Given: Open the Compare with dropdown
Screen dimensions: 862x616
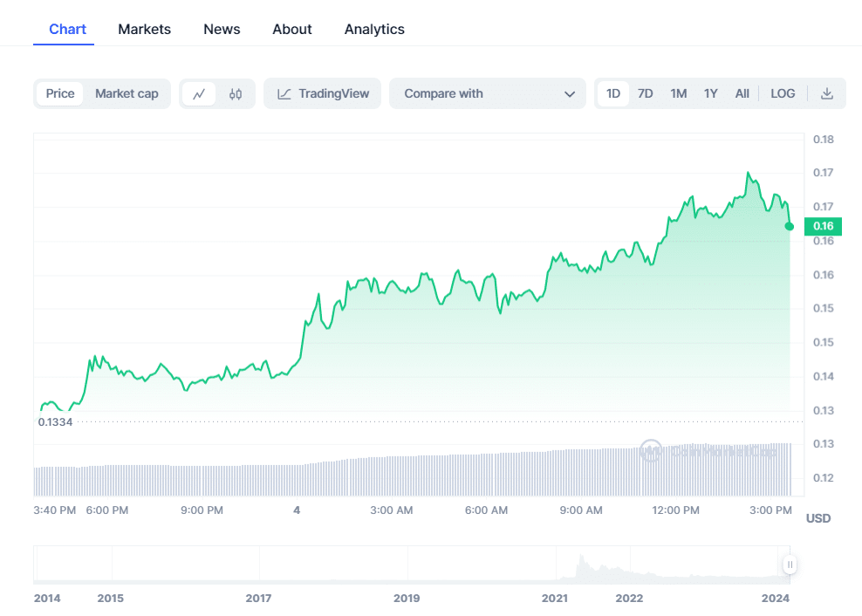Looking at the screenshot, I should (x=487, y=93).
